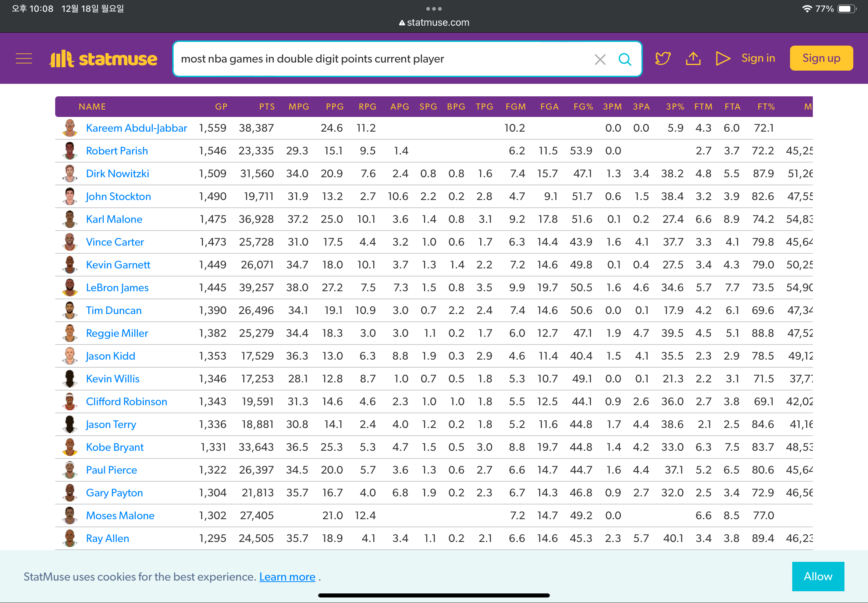Sort table by PPG column header
868x603 pixels.
tap(334, 107)
